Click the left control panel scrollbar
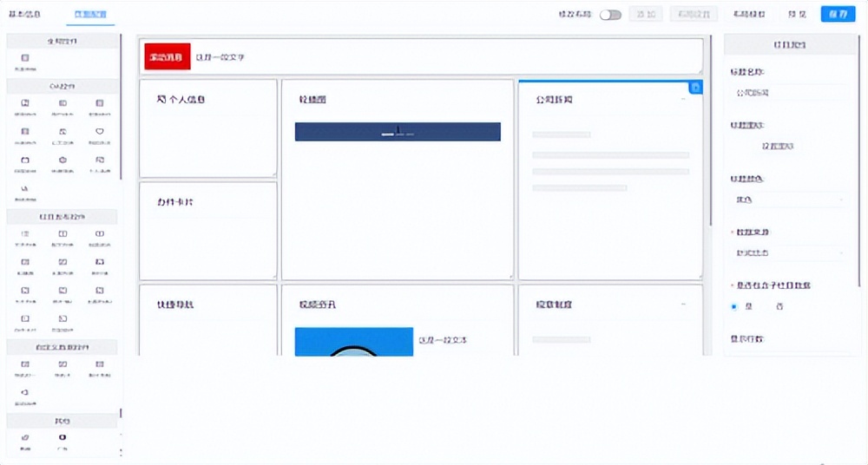The height and width of the screenshot is (465, 868). pos(121,108)
